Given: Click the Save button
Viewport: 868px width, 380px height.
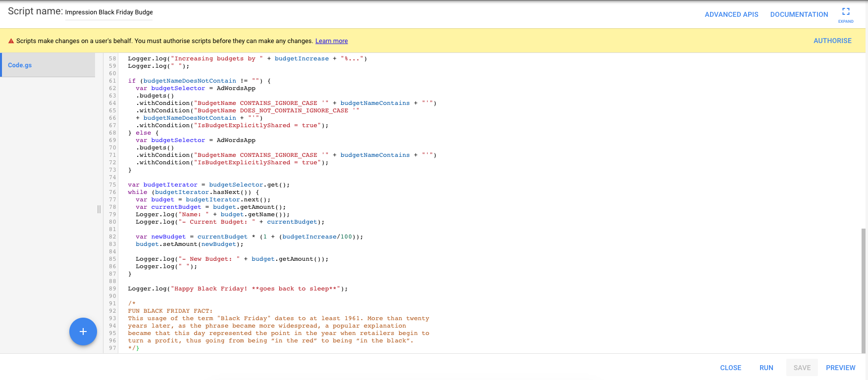Looking at the screenshot, I should coord(802,368).
